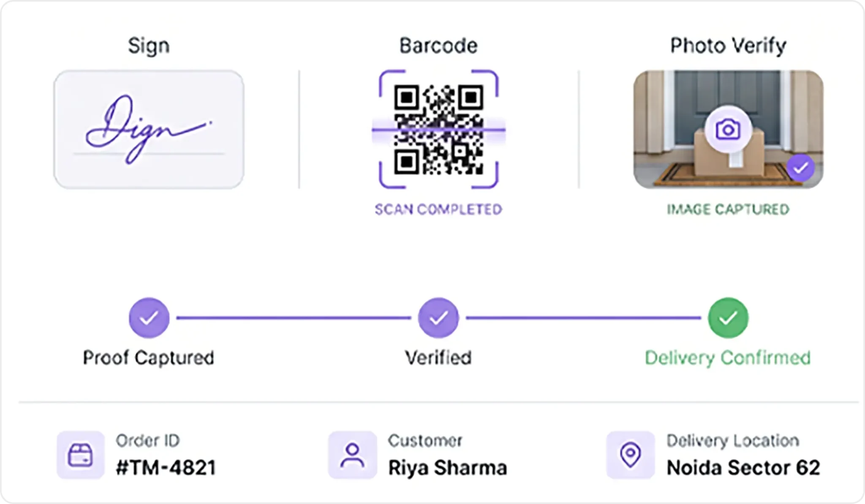Click the purple checkmark badge on the photo
This screenshot has width=865, height=504.
coord(800,168)
